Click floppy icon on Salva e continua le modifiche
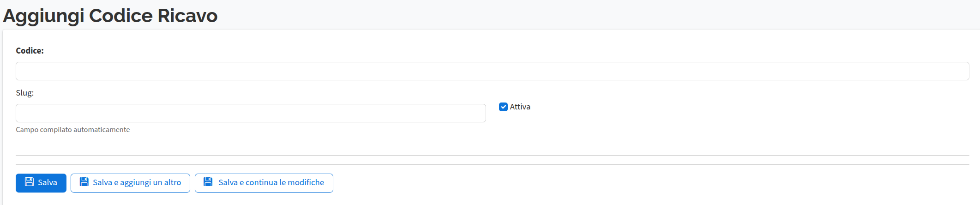 208,182
